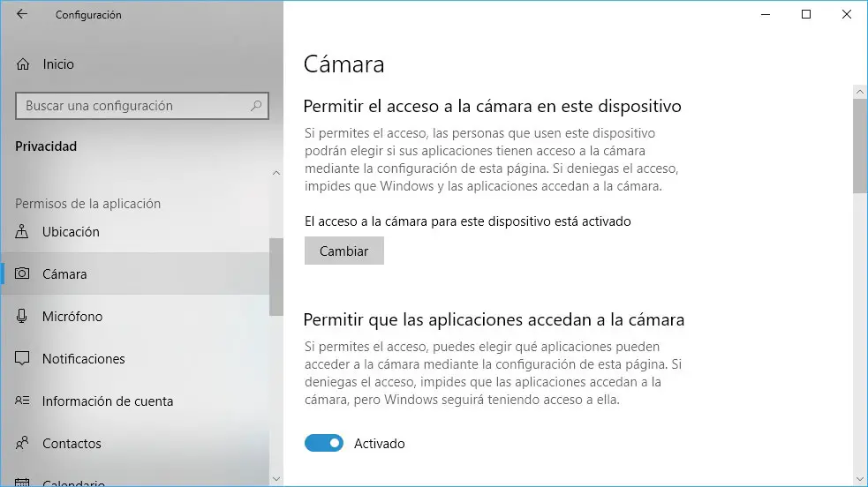
Task: Focus the Buscar una configuración field
Action: tap(132, 106)
